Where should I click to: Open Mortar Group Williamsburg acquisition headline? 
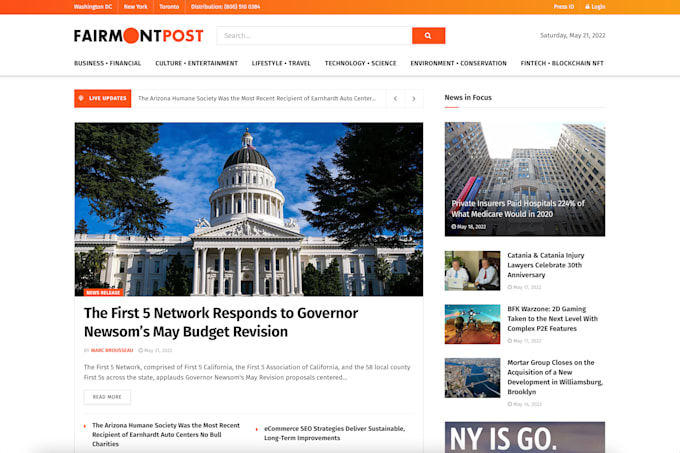555,377
